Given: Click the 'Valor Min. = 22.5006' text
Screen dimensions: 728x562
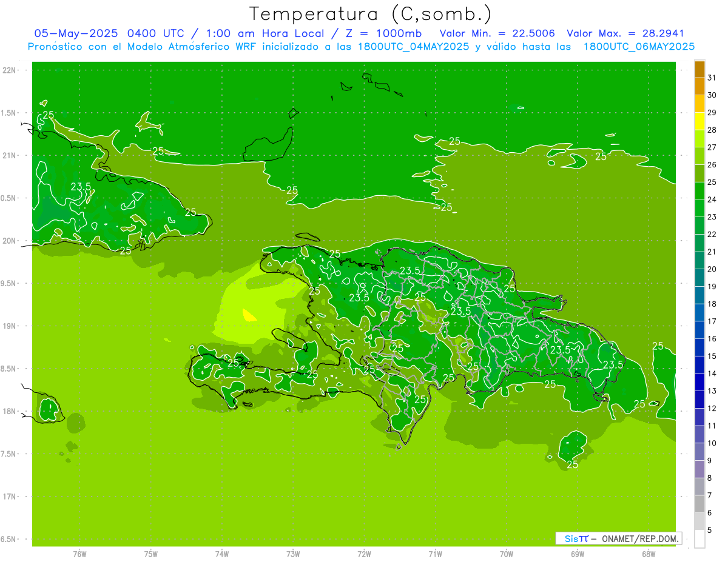Looking at the screenshot, I should (497, 33).
